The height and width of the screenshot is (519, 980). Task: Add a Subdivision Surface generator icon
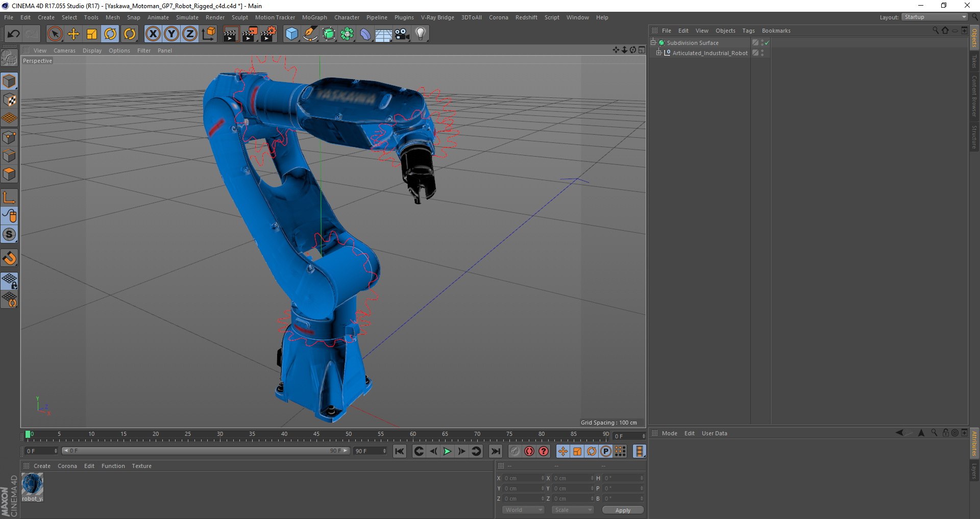329,34
